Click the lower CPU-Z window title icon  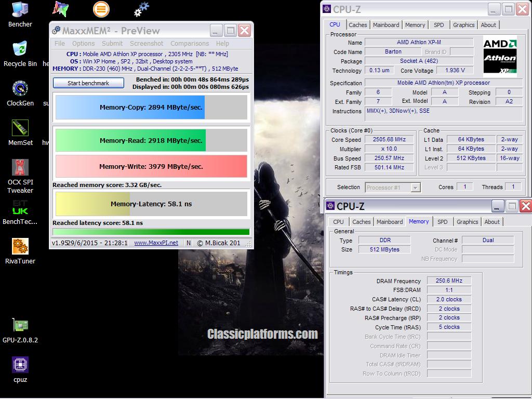tap(330, 206)
